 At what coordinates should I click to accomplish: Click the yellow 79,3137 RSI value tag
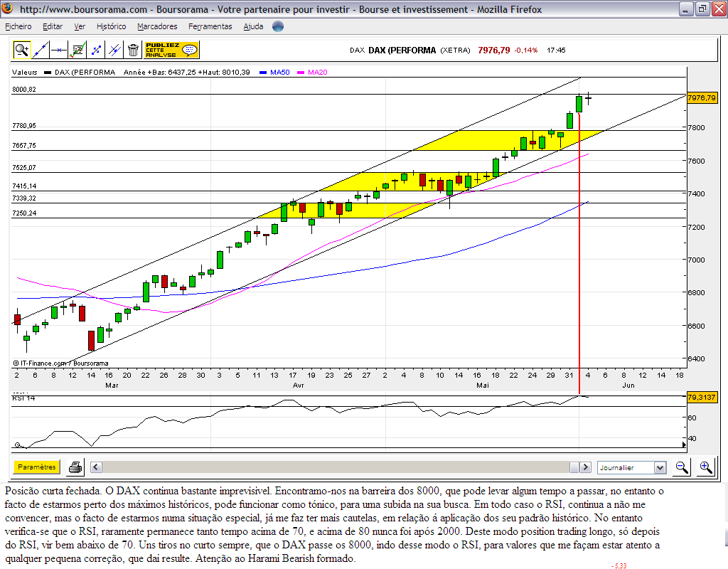[702, 397]
